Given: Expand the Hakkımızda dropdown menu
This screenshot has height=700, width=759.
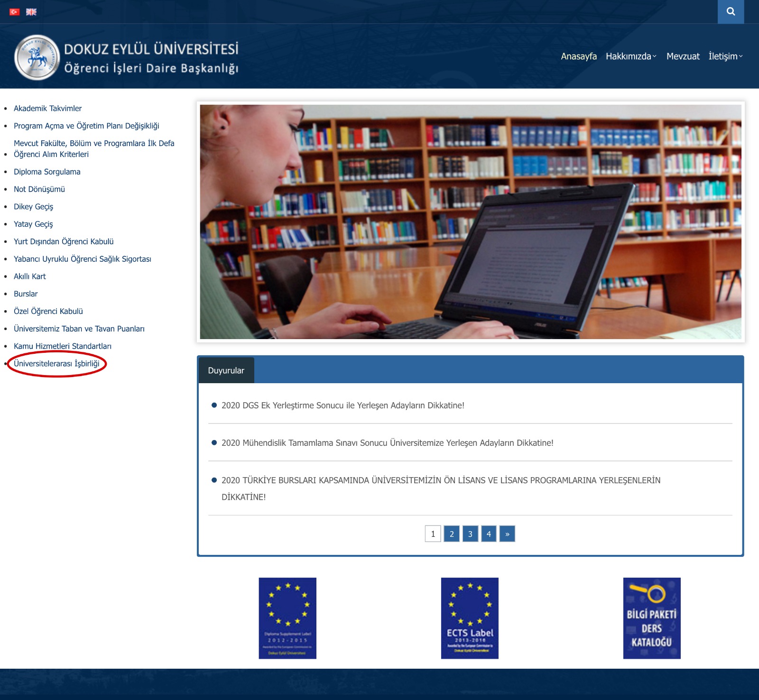Looking at the screenshot, I should coord(631,56).
